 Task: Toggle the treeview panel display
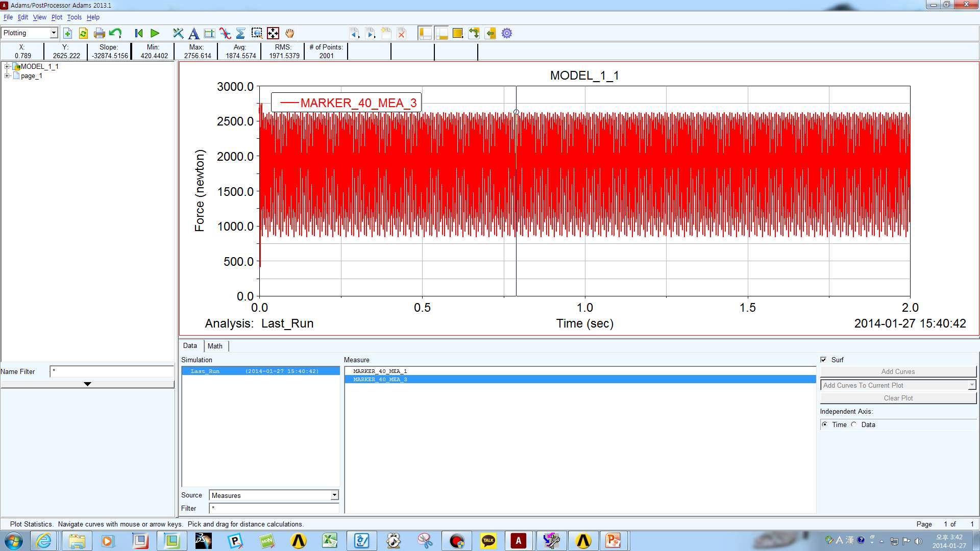425,34
